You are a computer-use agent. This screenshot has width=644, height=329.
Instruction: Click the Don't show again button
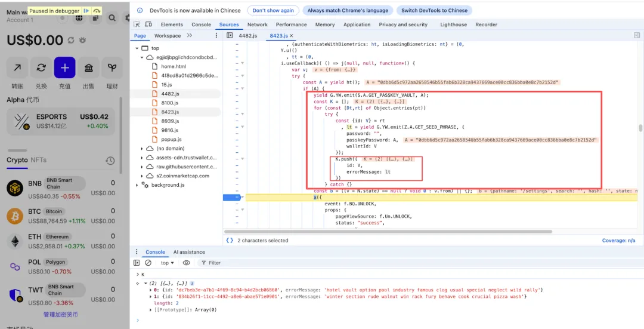click(273, 11)
